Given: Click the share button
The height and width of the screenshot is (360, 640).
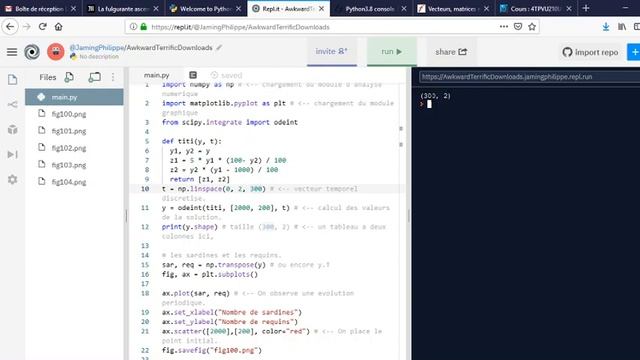Looking at the screenshot, I should 451,52.
